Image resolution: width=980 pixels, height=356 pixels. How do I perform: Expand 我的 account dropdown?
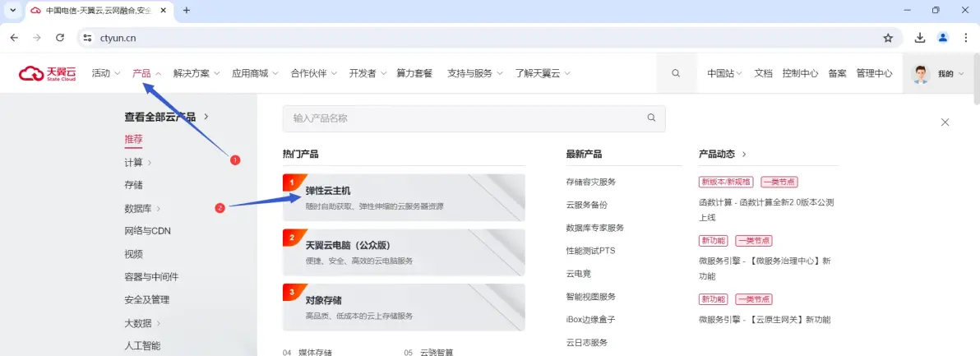coord(951,74)
